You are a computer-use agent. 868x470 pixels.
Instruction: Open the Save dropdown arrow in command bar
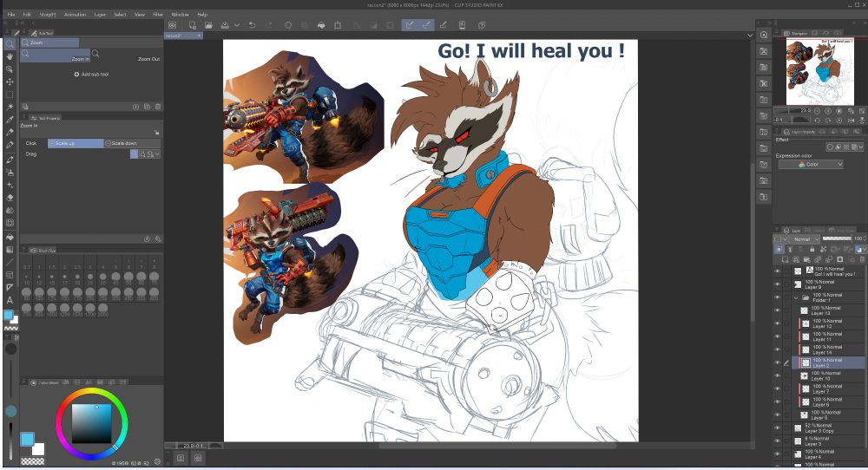237,25
